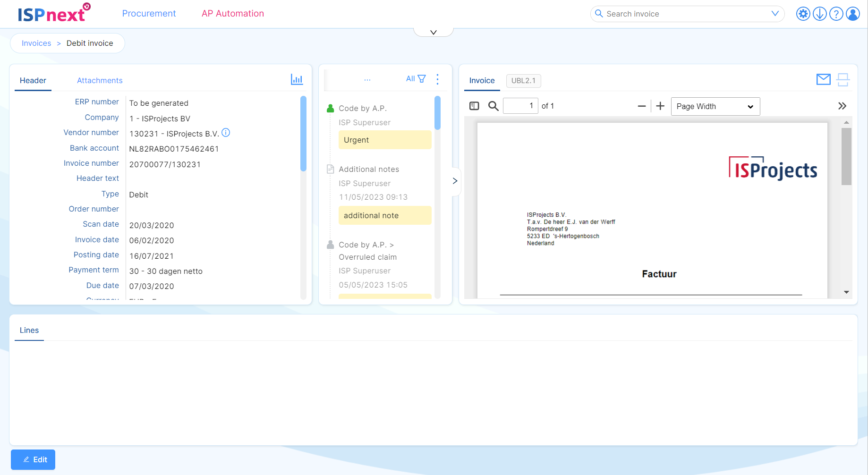Open the statistics chart icon in Header panel
This screenshot has width=868, height=475.
coord(297,79)
